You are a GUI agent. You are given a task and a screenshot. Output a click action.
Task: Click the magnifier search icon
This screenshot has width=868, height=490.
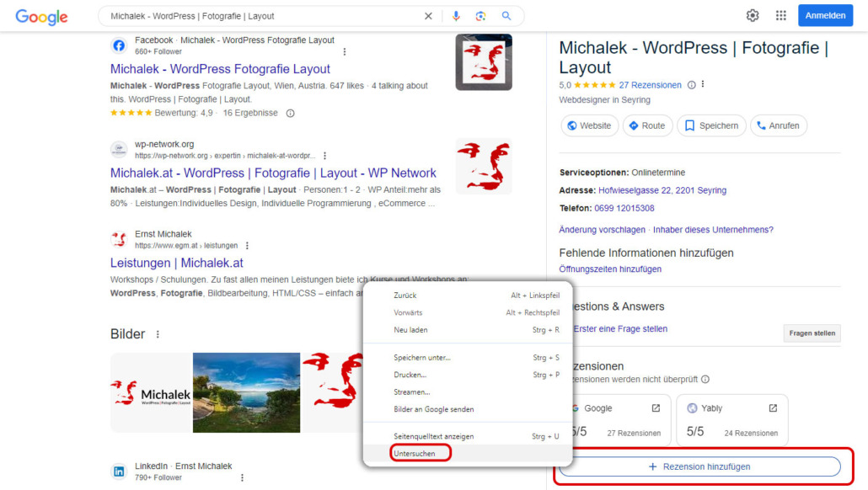point(506,16)
